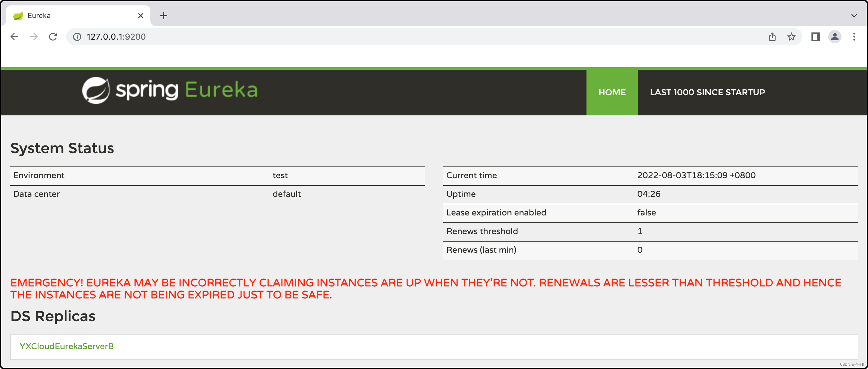
Task: Click the Eureka tab favicon
Action: (x=18, y=16)
